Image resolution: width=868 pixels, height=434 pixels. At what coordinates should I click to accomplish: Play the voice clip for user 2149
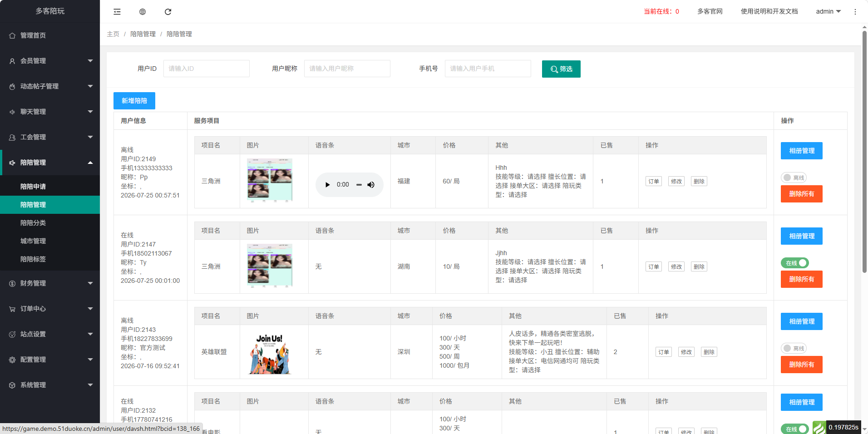point(327,185)
